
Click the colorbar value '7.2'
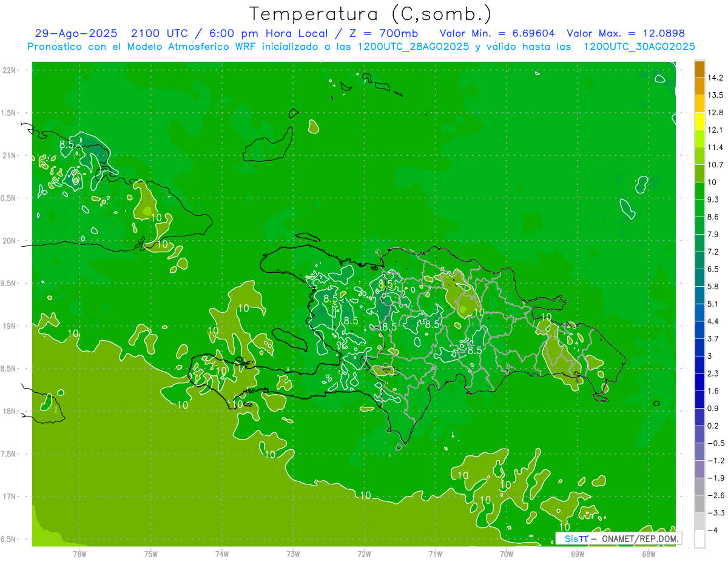point(713,252)
